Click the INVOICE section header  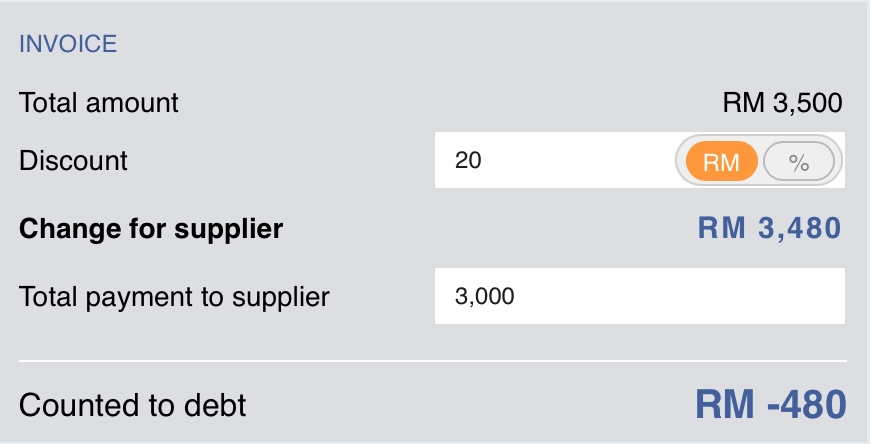click(68, 44)
